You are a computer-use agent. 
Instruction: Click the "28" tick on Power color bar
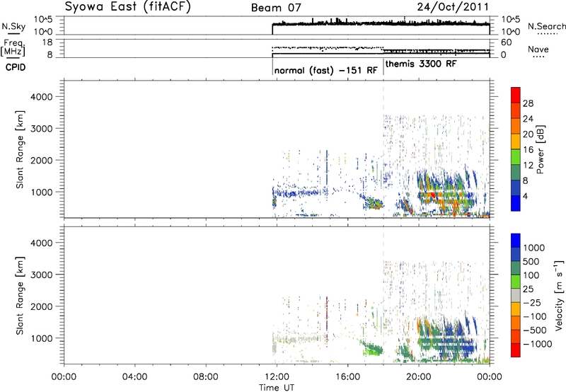(528, 103)
